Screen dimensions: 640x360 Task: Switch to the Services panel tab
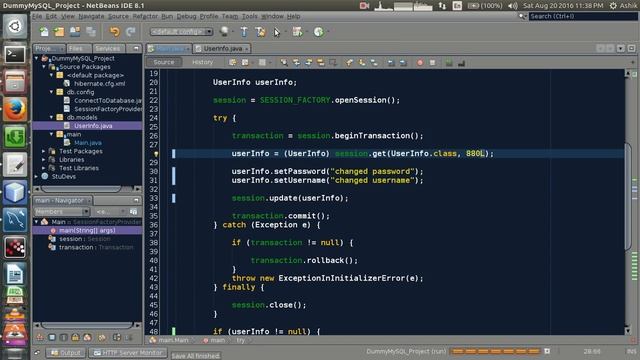108,49
